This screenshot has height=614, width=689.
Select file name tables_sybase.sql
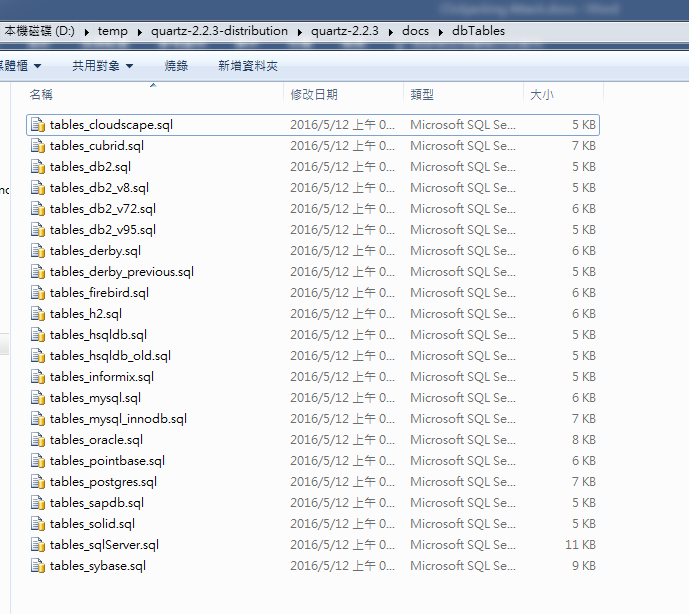click(98, 566)
